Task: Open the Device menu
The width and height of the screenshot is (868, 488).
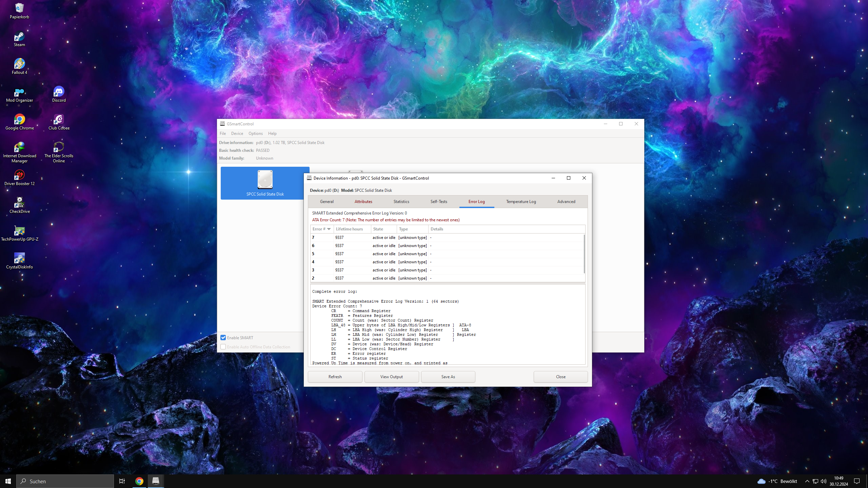Action: click(237, 134)
